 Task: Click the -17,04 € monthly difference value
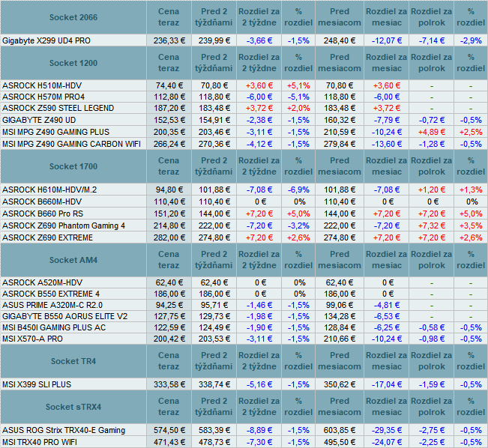coord(387,384)
